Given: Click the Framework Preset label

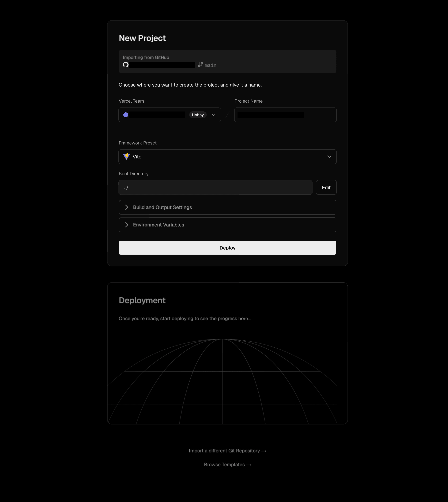Looking at the screenshot, I should (x=138, y=143).
